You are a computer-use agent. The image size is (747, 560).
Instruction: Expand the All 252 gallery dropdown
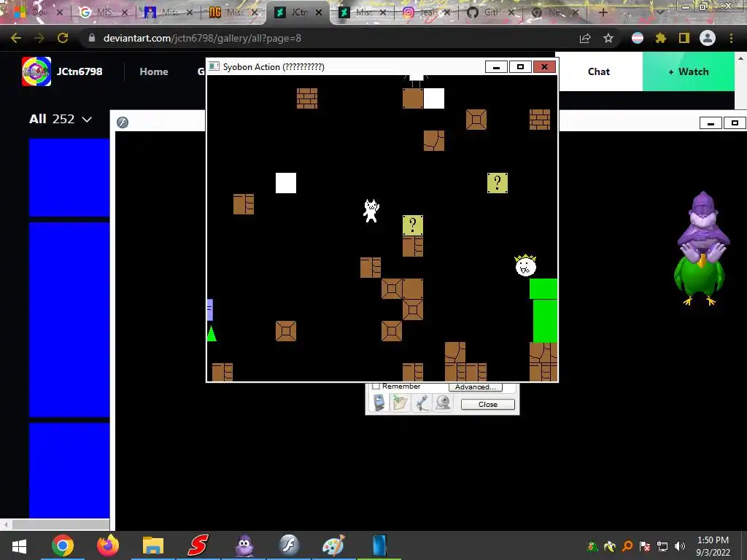pos(61,119)
